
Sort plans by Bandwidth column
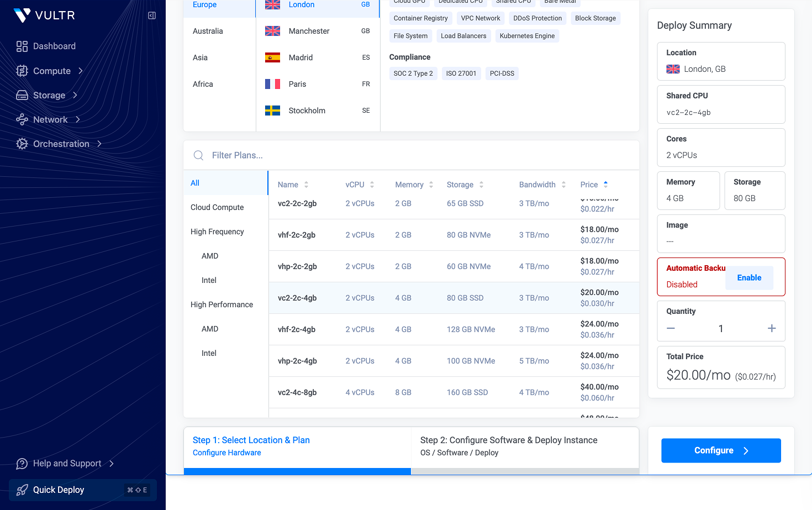tap(542, 185)
